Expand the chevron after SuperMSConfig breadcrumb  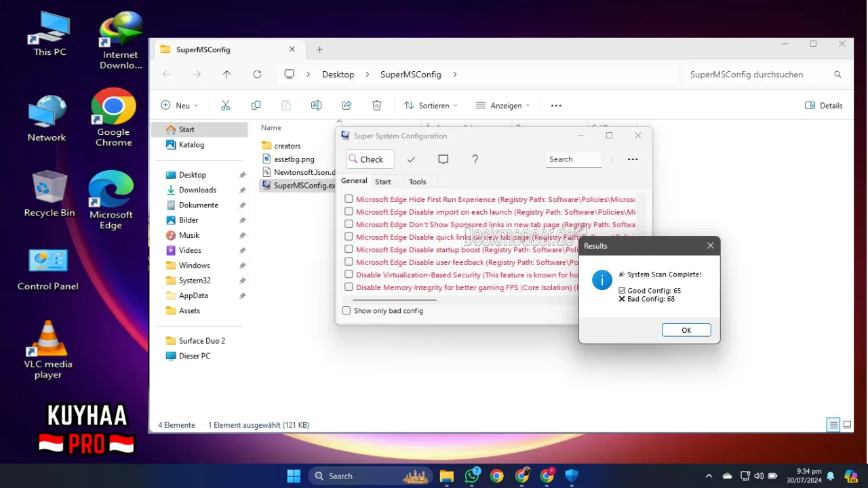click(x=454, y=75)
